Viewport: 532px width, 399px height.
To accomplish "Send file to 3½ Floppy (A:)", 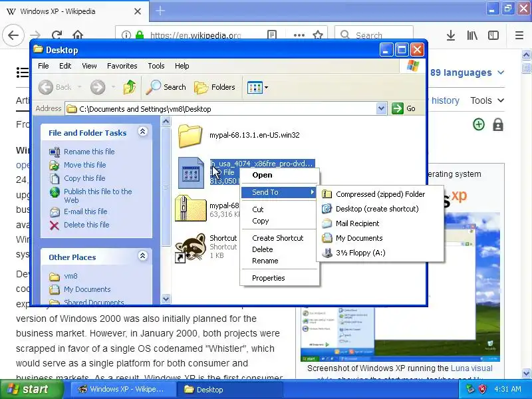I will coord(380,253).
